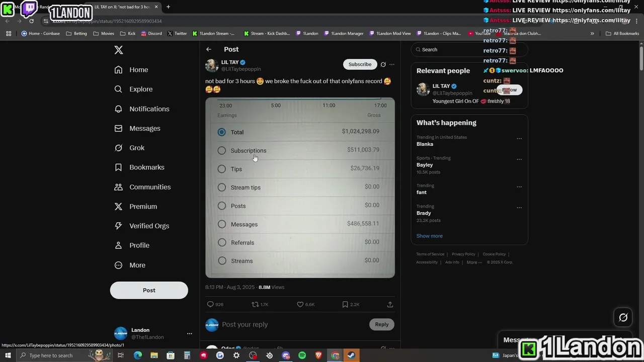
Task: Open post options three-dot menu
Action: 392,64
